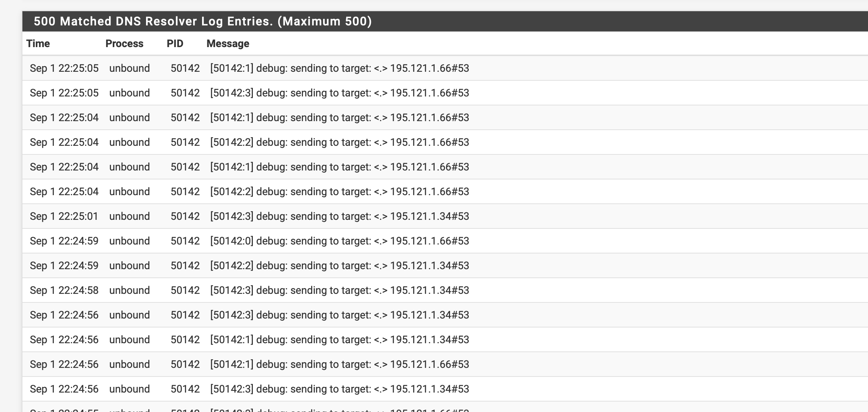Click the Time column header
The width and height of the screenshot is (868, 412).
(x=38, y=44)
